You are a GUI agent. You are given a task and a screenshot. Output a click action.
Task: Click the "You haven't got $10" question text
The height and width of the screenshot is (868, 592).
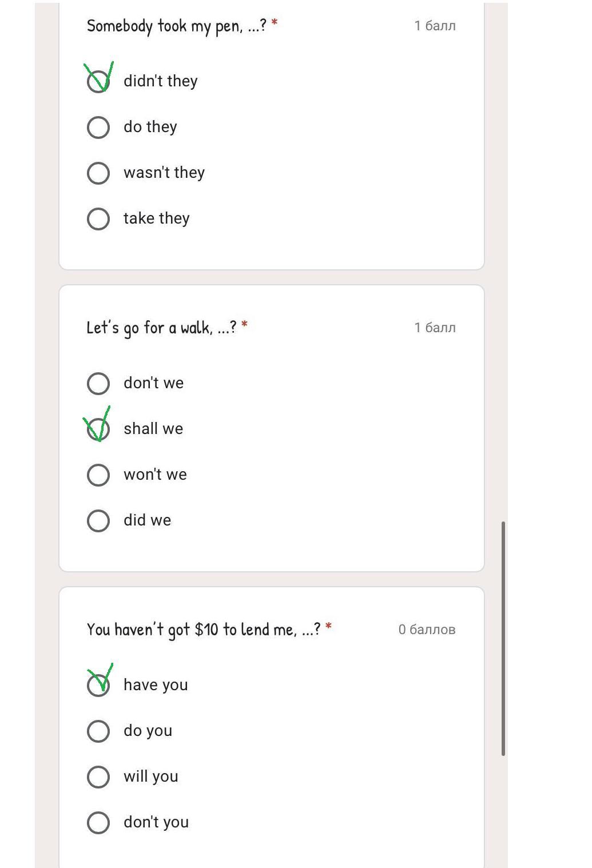pyautogui.click(x=203, y=630)
